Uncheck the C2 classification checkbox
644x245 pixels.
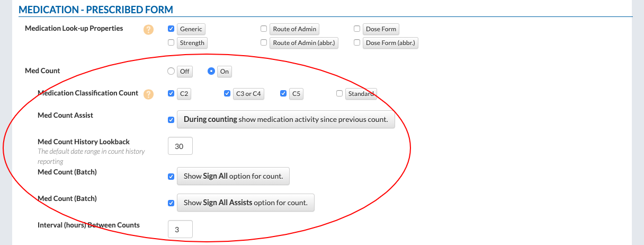point(171,94)
